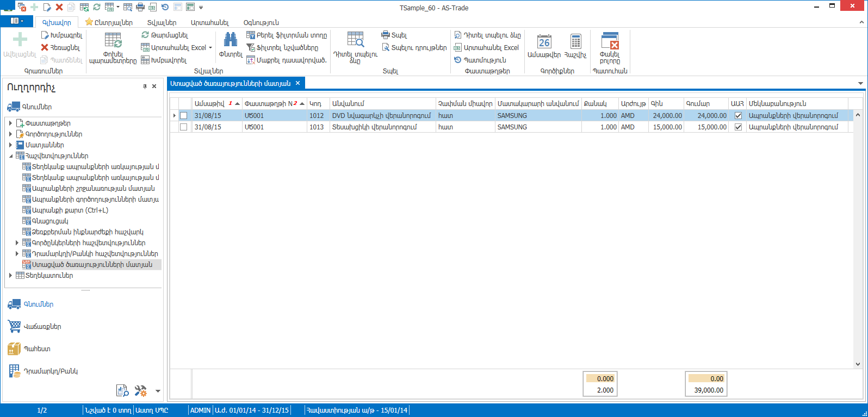Click the Refresh (Թարմացնել) icon in the ribbon
The width and height of the screenshot is (868, 417).
pos(145,35)
